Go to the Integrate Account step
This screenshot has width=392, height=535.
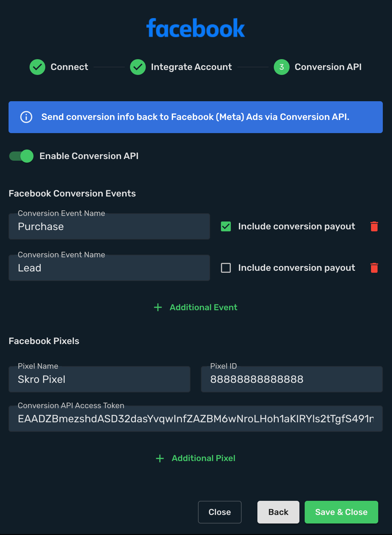[x=191, y=67]
